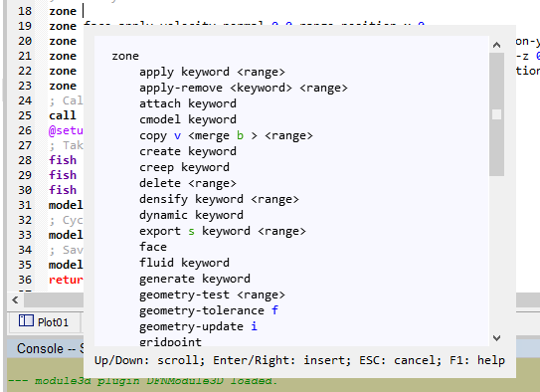Viewport: 540px width, 392px height.
Task: Choose the 'face' keyword option
Action: pos(153,247)
